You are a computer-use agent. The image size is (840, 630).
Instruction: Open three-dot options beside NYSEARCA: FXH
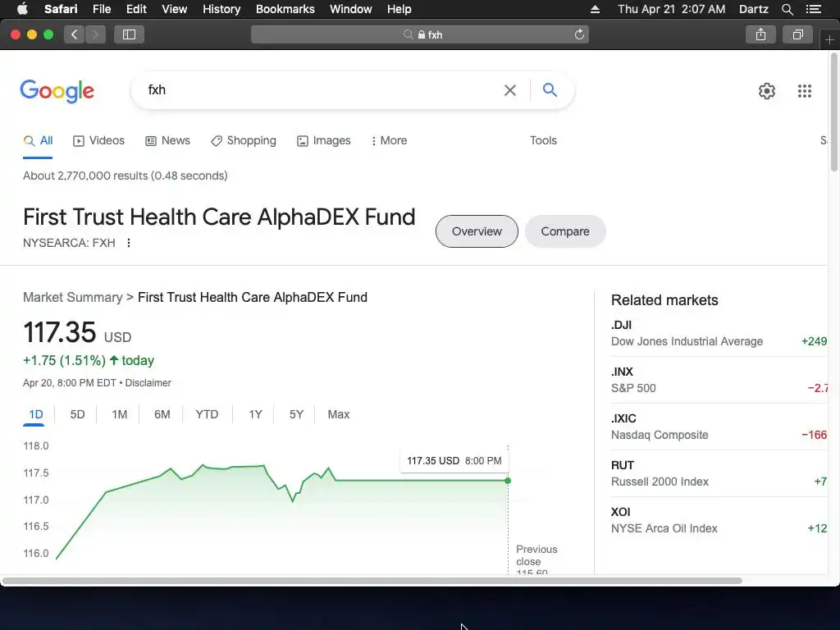(129, 243)
